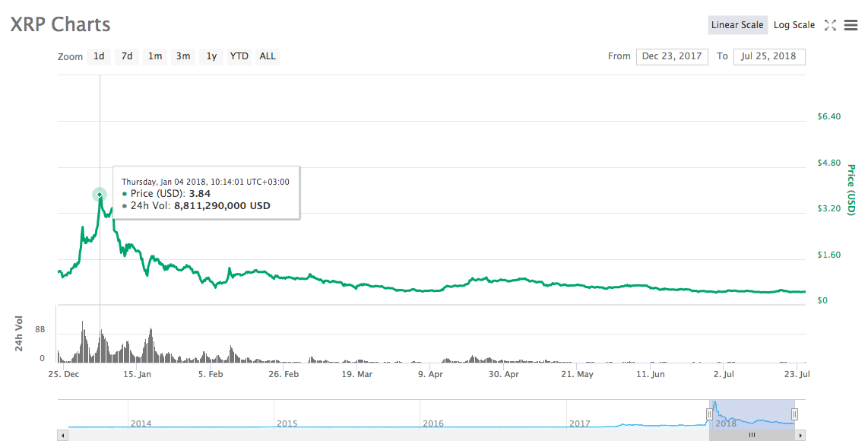Viewport: 868px width, 444px height.
Task: Apply the YTD zoom preset
Action: pyautogui.click(x=239, y=56)
